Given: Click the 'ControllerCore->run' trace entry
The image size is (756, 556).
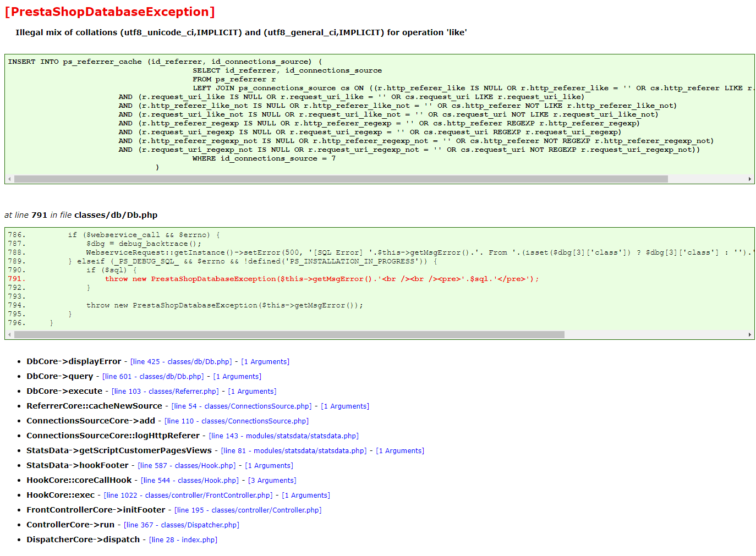Looking at the screenshot, I should click(x=70, y=525).
